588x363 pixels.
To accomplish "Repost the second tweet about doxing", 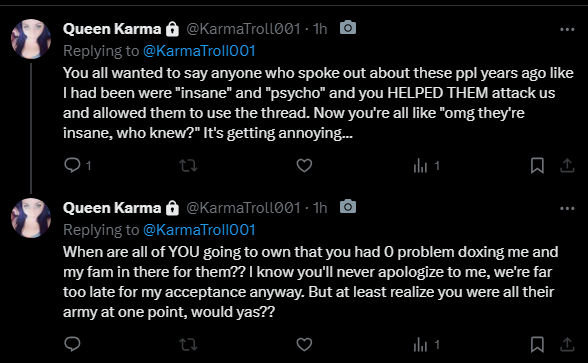I will (x=188, y=344).
